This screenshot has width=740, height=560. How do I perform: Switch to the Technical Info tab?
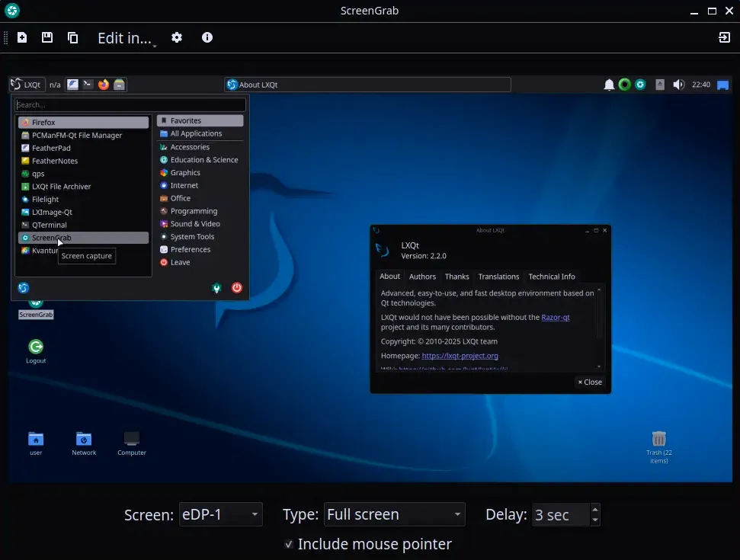coord(552,277)
